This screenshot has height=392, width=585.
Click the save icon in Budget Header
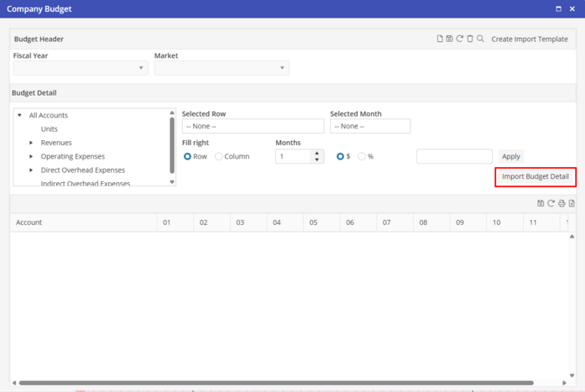coord(450,39)
